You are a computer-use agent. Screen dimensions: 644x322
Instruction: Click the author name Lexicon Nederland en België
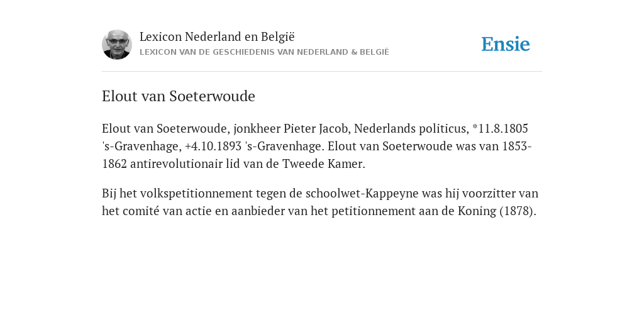pyautogui.click(x=217, y=36)
